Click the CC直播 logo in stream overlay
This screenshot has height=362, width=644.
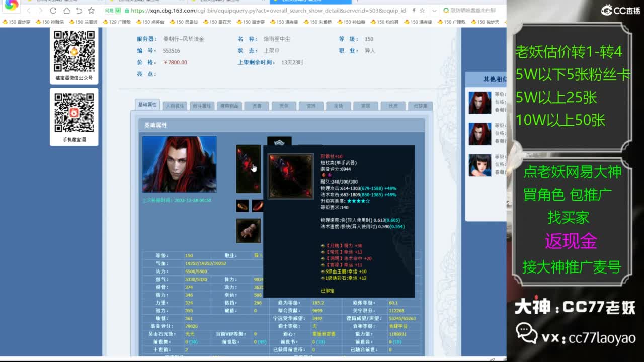[x=621, y=10]
